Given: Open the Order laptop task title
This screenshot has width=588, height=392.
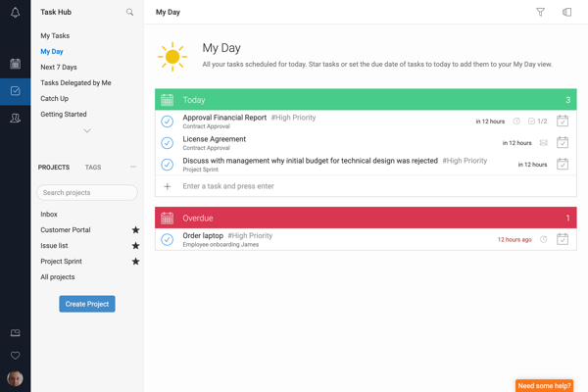Looking at the screenshot, I should click(x=203, y=235).
